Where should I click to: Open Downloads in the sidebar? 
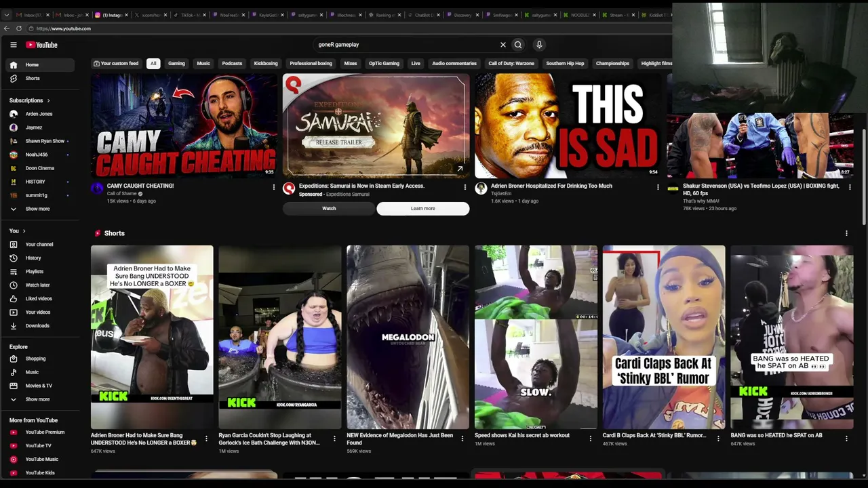(41, 326)
